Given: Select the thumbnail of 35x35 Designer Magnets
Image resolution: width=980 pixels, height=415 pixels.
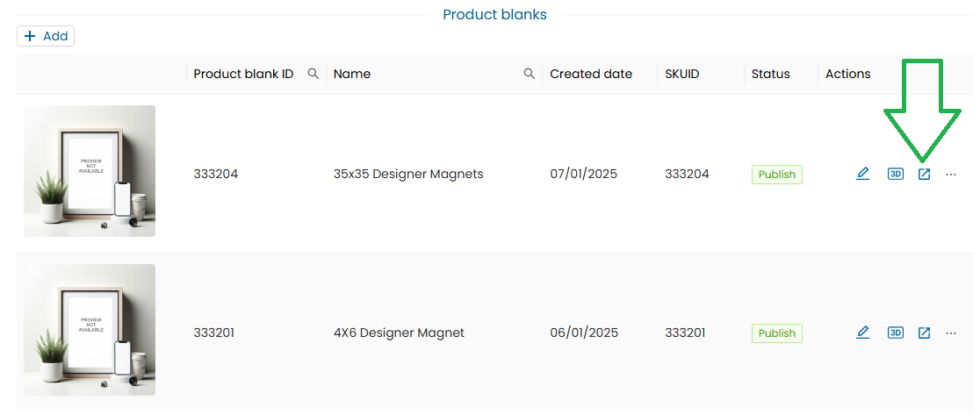Looking at the screenshot, I should click(90, 171).
